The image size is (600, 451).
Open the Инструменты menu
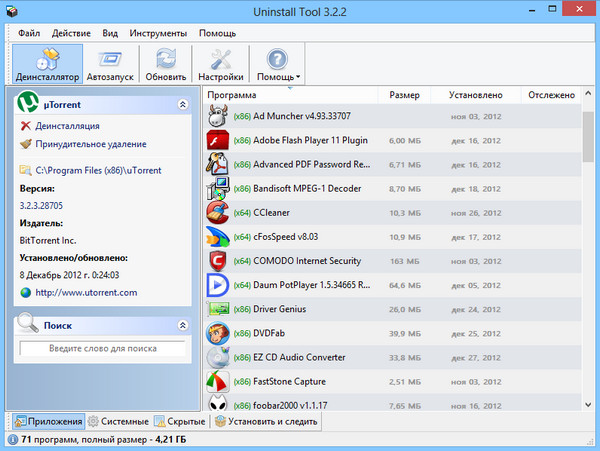pos(158,33)
